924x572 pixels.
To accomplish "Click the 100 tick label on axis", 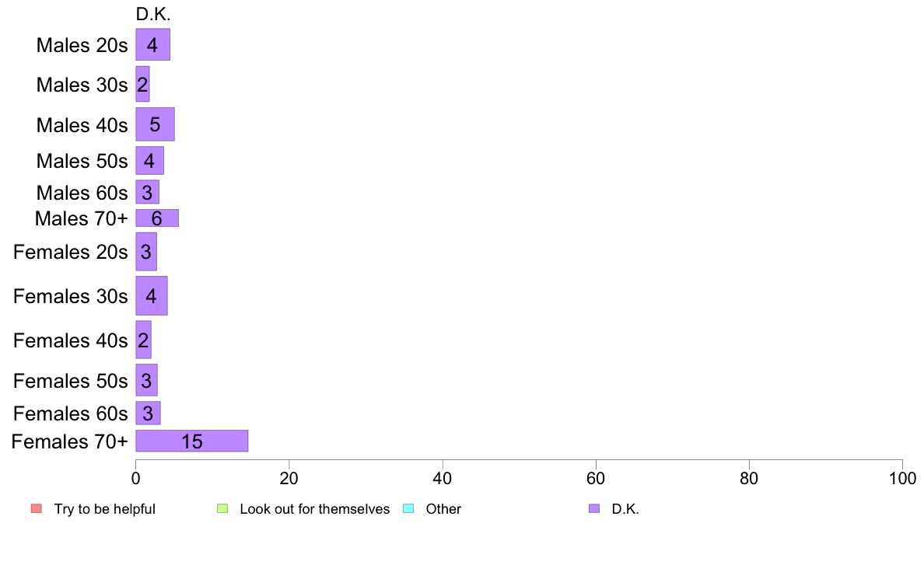I will (x=902, y=478).
